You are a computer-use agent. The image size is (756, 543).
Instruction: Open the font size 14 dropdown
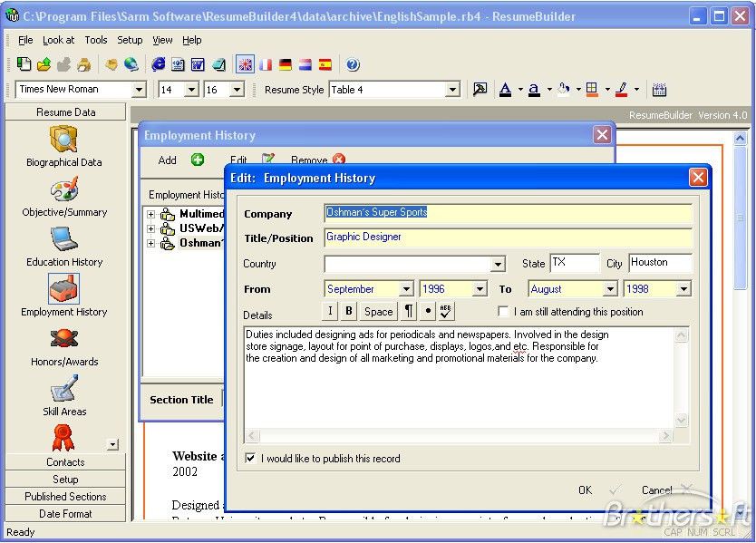(191, 90)
